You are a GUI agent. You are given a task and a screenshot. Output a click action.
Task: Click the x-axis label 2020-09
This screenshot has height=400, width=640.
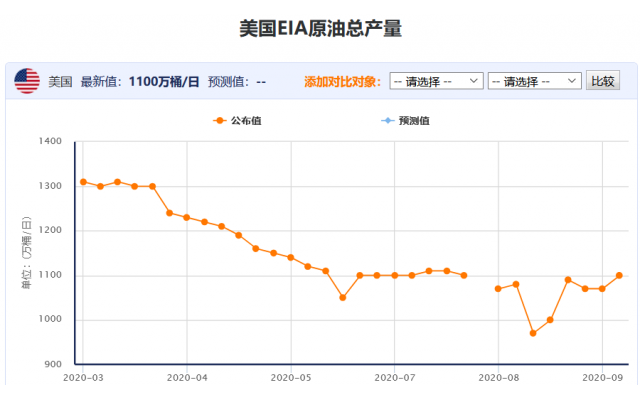[602, 378]
